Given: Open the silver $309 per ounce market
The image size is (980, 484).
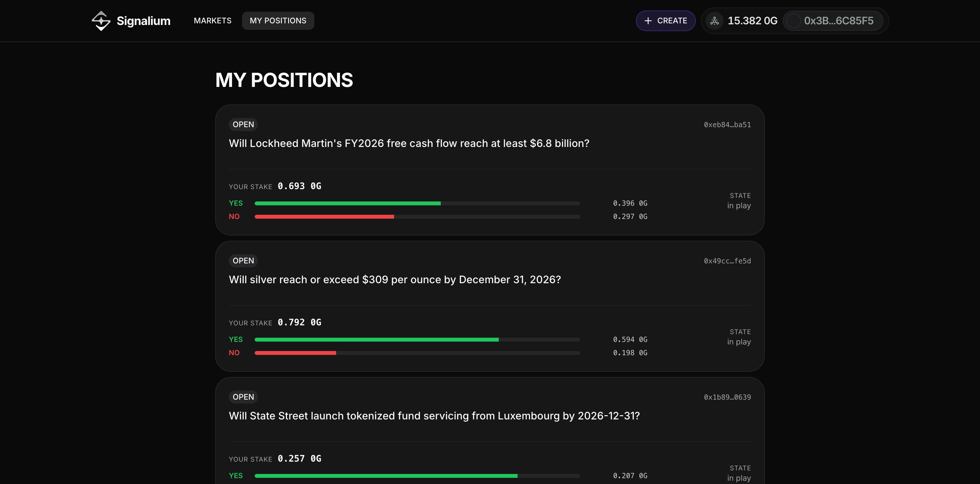Looking at the screenshot, I should coord(394,280).
